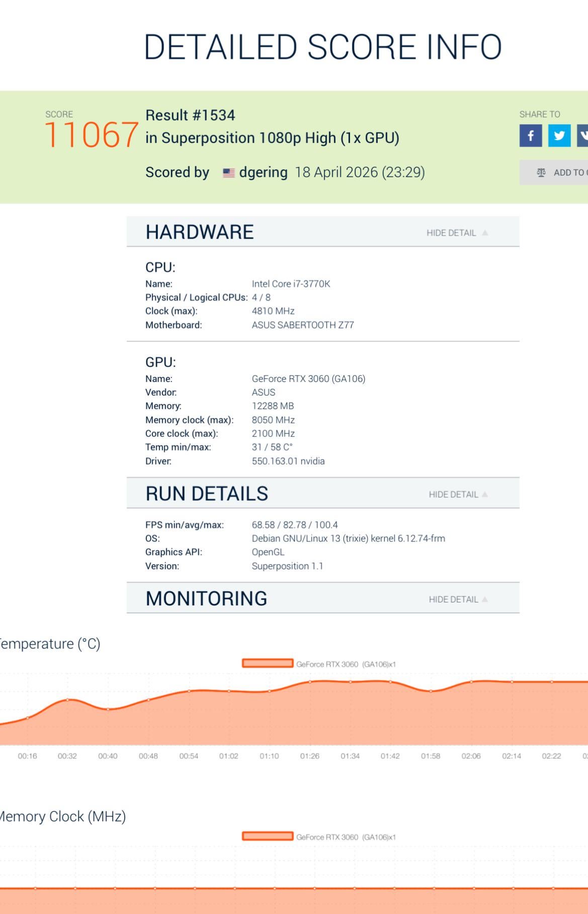Click the triangle arrow in Monitoring header
The height and width of the screenshot is (914, 588).
[485, 599]
